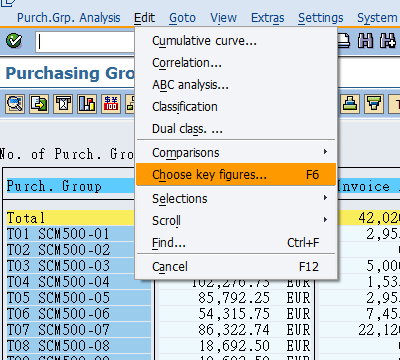
Task: Select Find... in Edit menu
Action: click(236, 243)
